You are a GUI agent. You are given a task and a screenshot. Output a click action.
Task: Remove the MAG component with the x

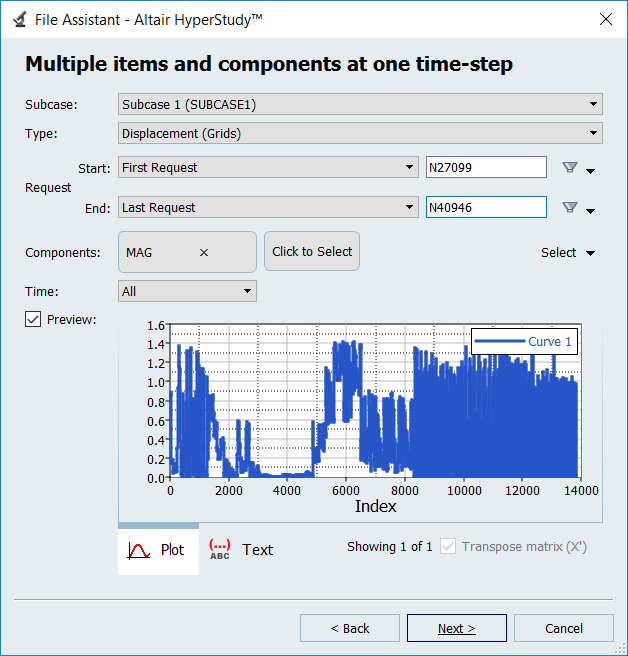pyautogui.click(x=204, y=253)
